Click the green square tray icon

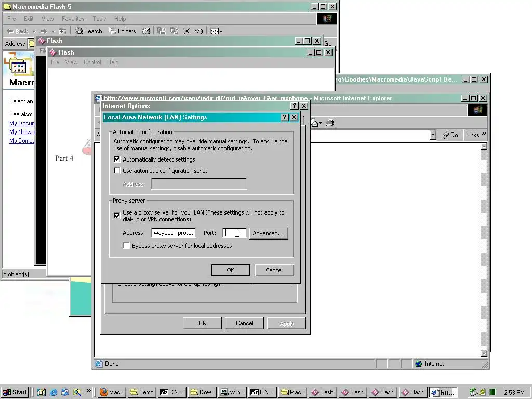point(493,392)
